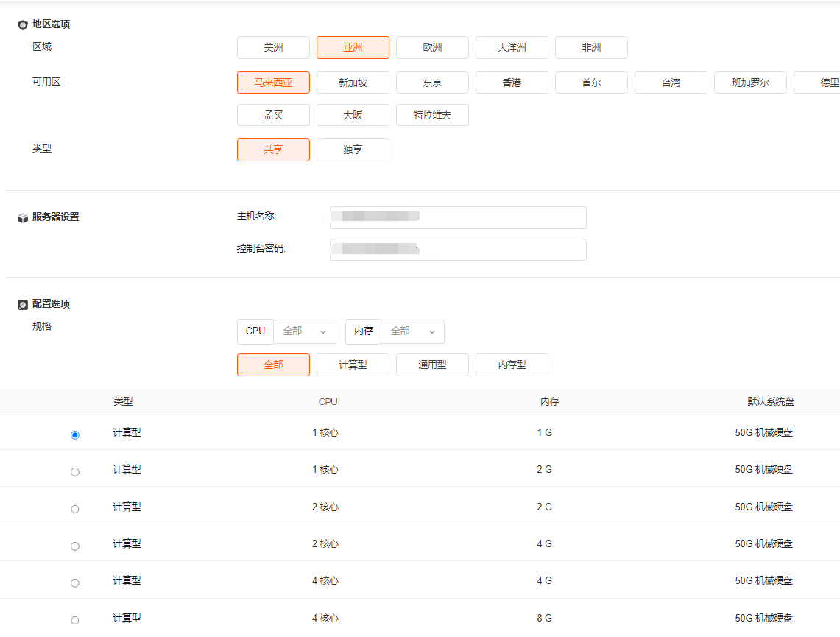Switch to the 计算型 spec tab

pyautogui.click(x=353, y=365)
